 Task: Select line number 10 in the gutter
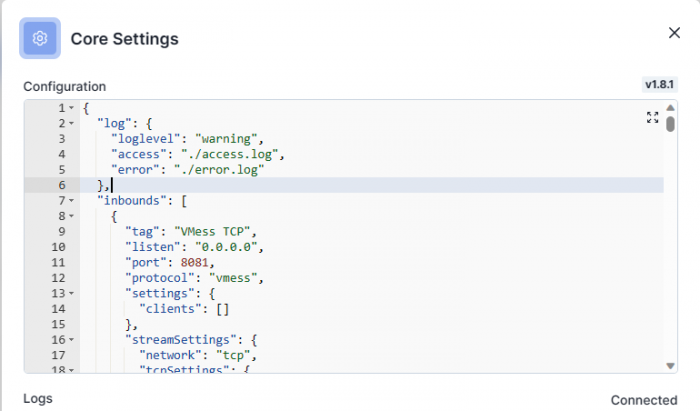coord(58,247)
